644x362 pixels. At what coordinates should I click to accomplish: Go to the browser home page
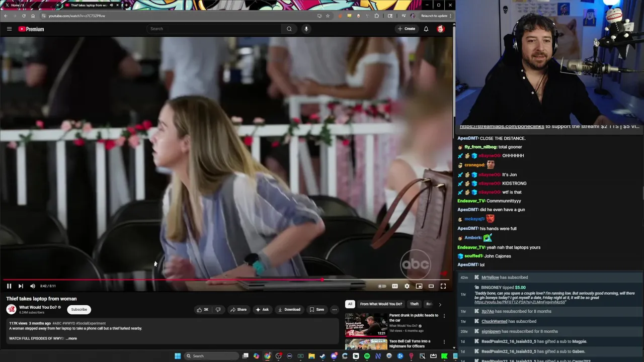coord(33,16)
